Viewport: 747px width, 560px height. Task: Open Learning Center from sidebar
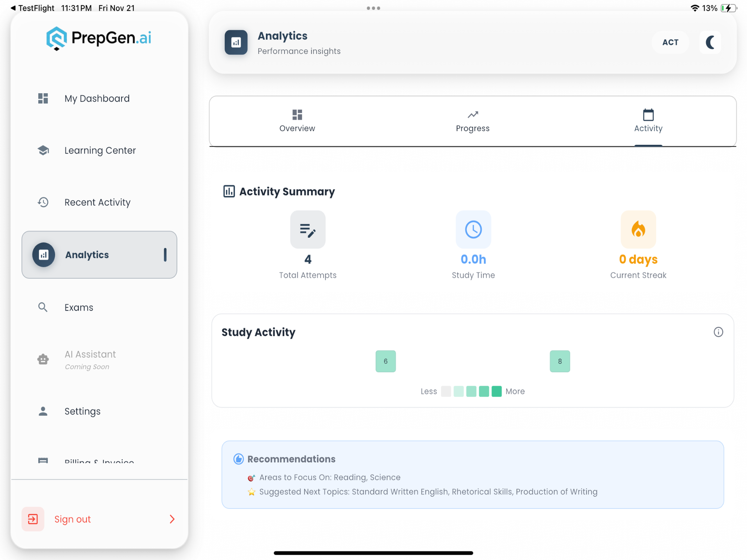[x=99, y=150]
